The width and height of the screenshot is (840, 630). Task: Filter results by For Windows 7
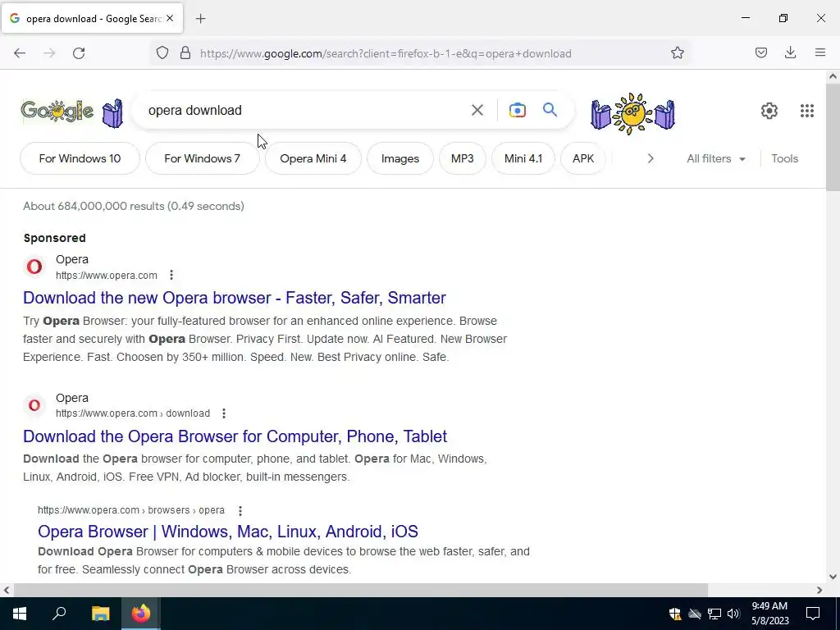pyautogui.click(x=202, y=158)
